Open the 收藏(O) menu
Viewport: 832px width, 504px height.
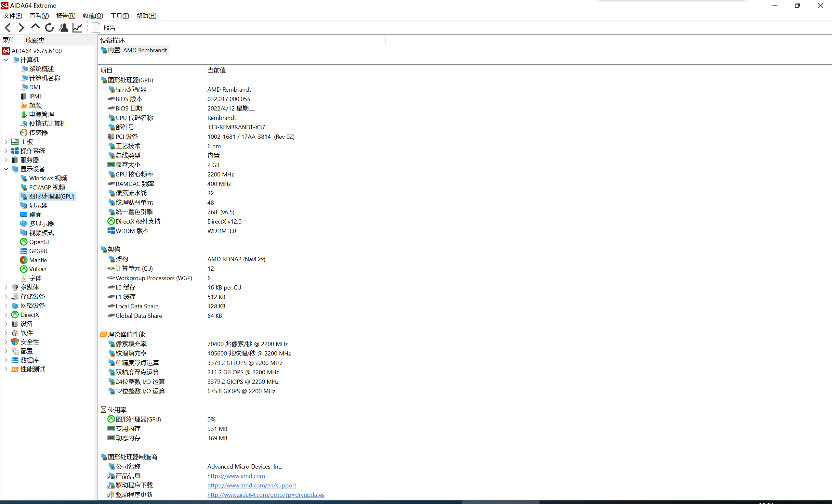click(x=93, y=16)
